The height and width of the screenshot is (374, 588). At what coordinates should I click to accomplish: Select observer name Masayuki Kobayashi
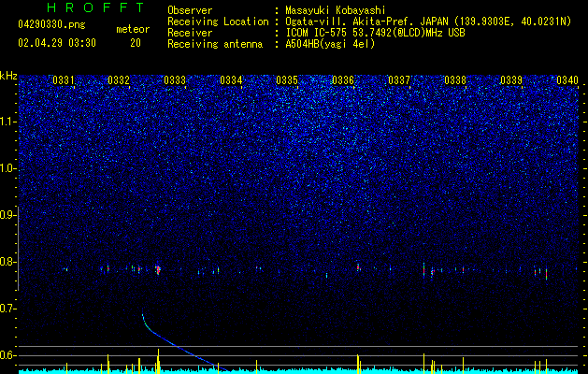336,10
